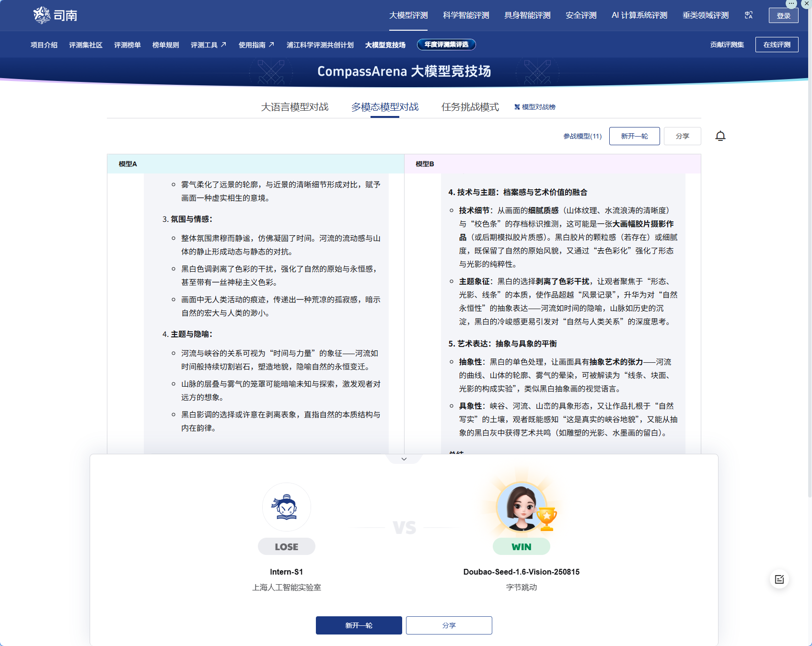
Task: Click the notification bell icon
Action: (x=720, y=136)
